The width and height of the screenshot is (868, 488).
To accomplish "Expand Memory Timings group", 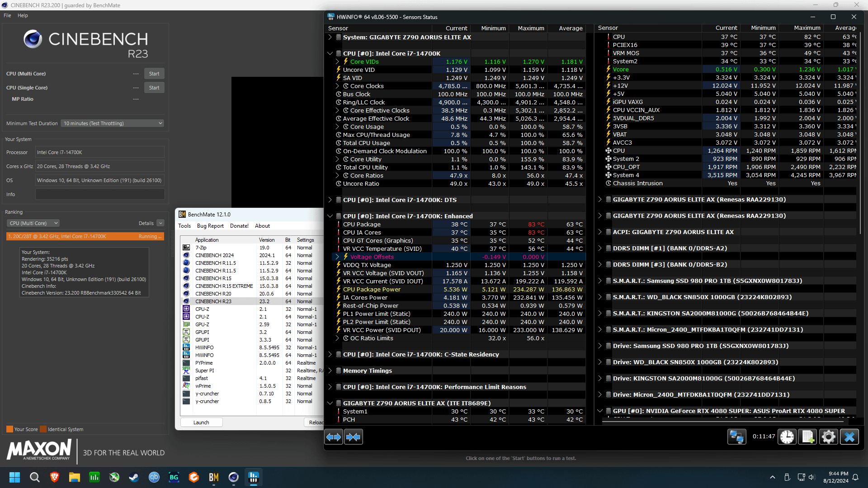I will [330, 371].
